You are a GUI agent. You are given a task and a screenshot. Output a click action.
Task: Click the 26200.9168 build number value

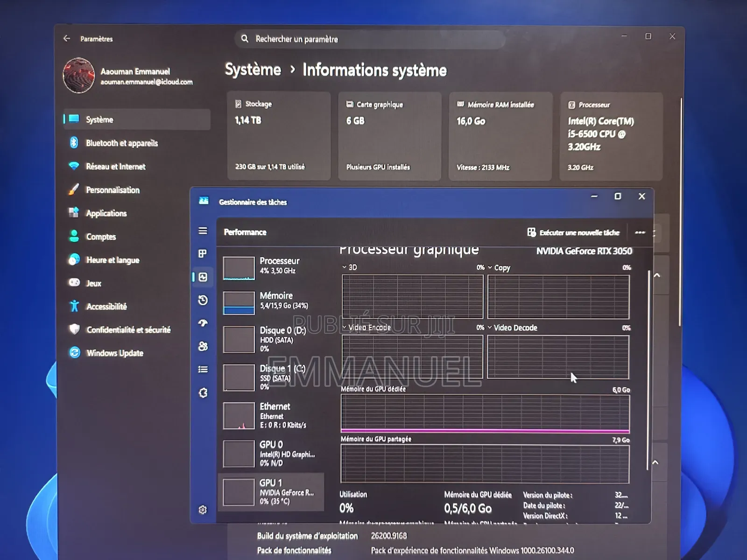point(389,536)
